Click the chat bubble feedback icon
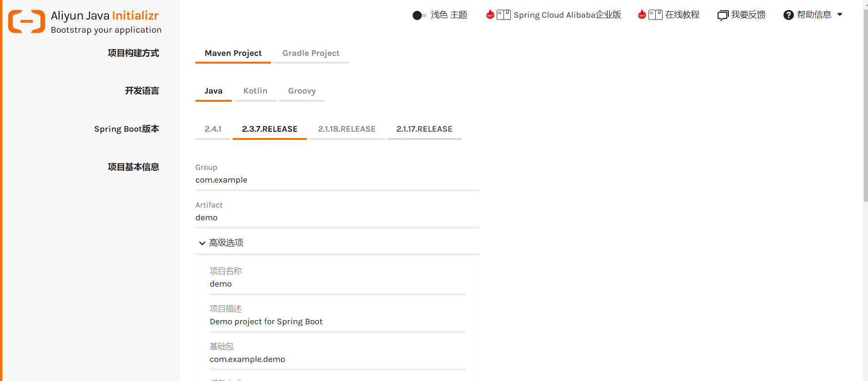Image resolution: width=868 pixels, height=381 pixels. (723, 15)
